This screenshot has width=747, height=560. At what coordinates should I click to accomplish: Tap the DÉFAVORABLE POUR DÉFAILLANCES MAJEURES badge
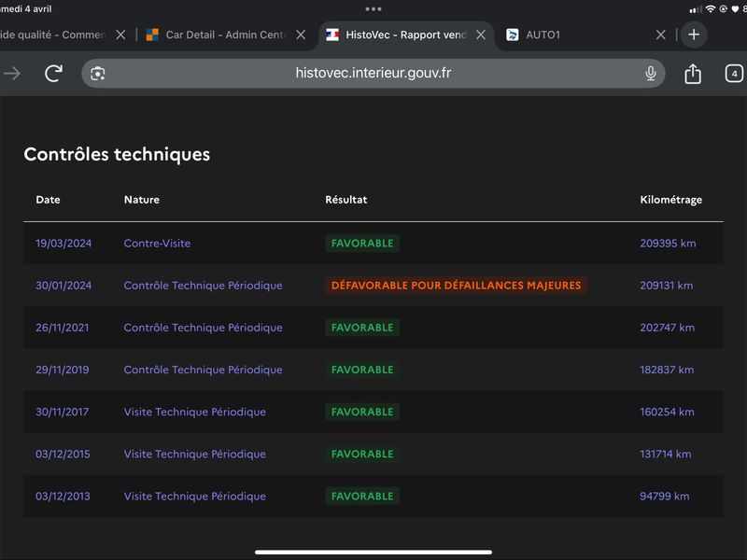click(x=456, y=286)
